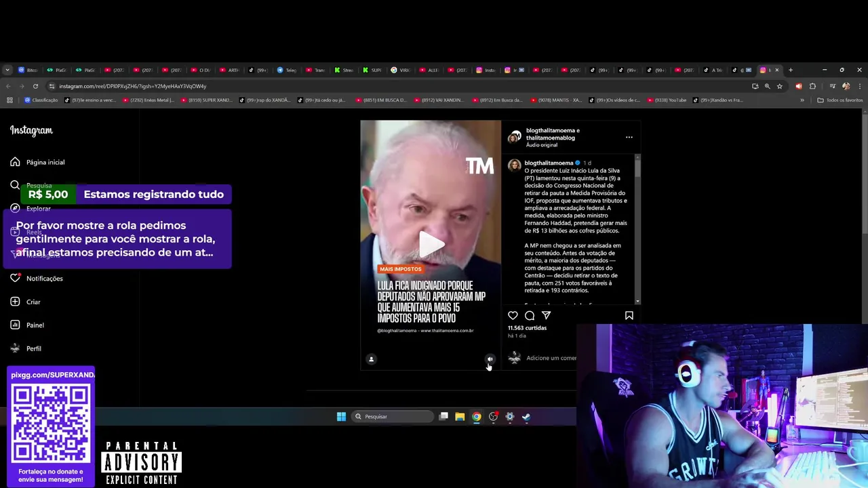The width and height of the screenshot is (868, 488).
Task: Open Steam icon in taskbar
Action: tap(526, 417)
